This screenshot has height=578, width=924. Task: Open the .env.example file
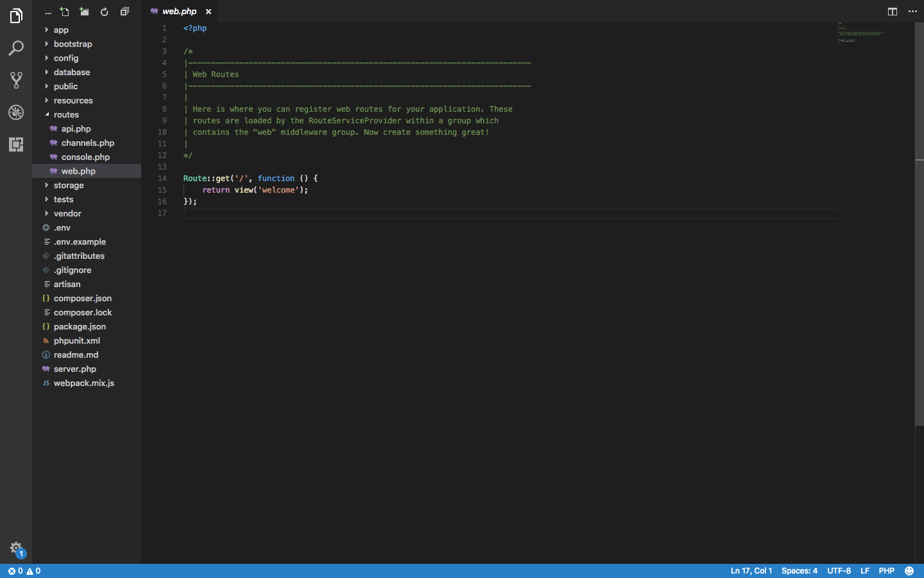click(87, 241)
